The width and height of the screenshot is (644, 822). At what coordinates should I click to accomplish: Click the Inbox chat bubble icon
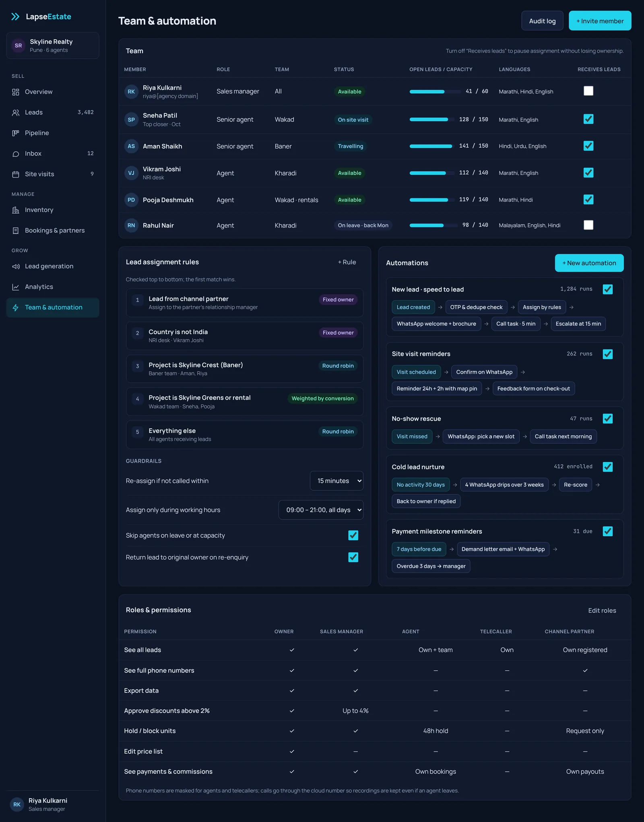pos(16,153)
